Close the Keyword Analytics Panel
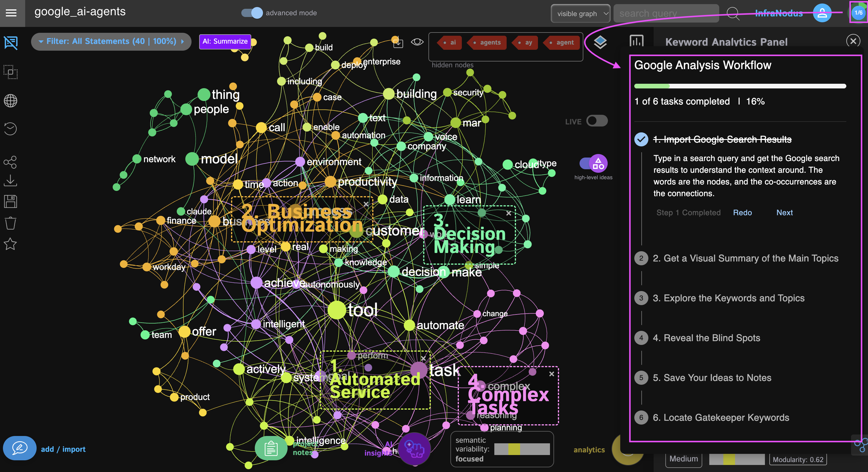 pyautogui.click(x=853, y=41)
